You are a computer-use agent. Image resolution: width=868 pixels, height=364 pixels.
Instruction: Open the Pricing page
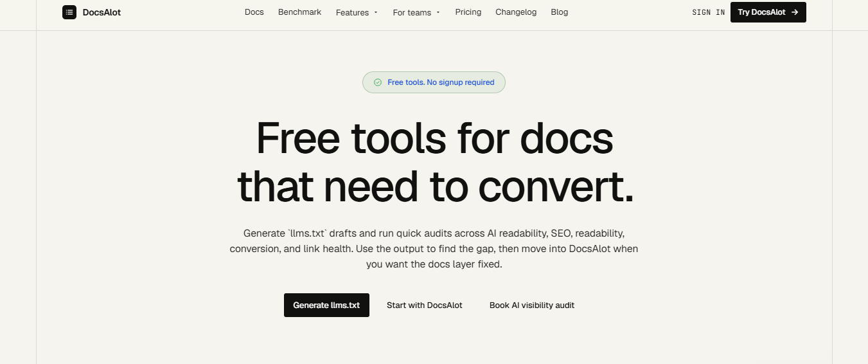(x=468, y=12)
